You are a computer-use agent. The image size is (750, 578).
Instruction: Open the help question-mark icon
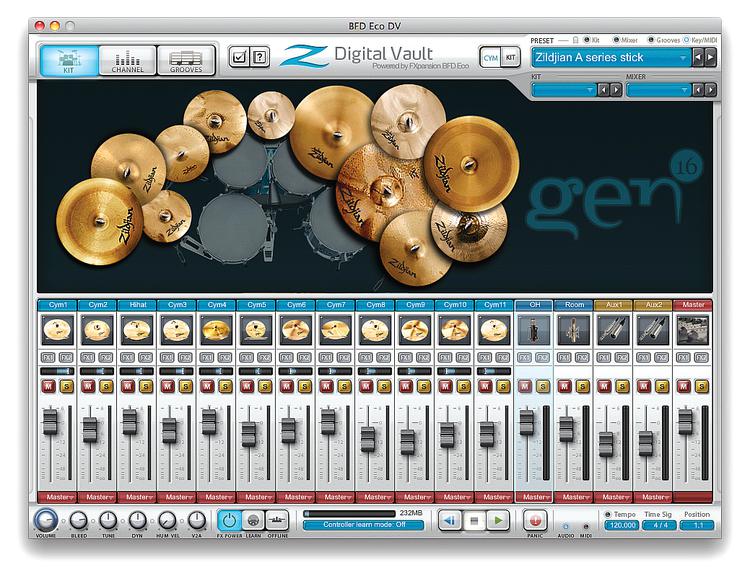(x=259, y=58)
